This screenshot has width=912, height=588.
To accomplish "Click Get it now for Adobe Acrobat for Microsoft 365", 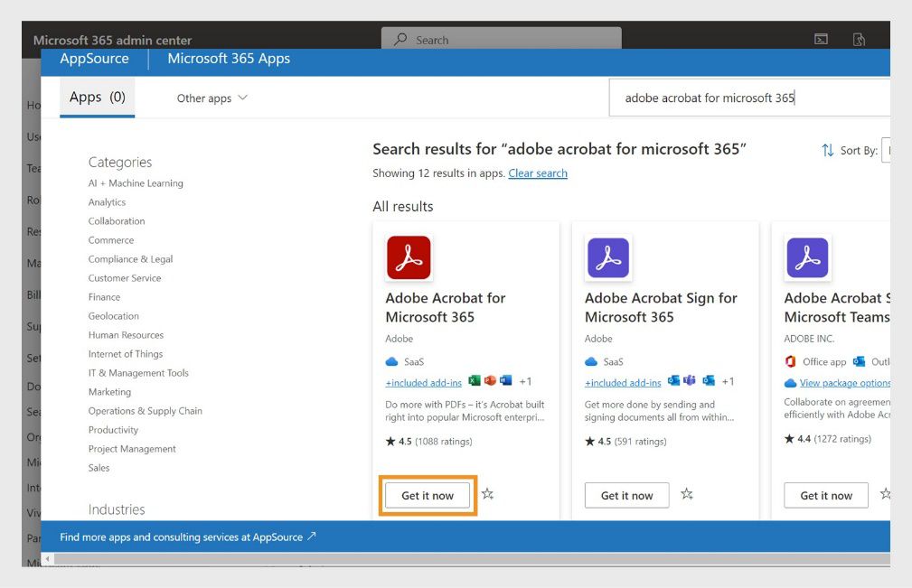I will (426, 494).
